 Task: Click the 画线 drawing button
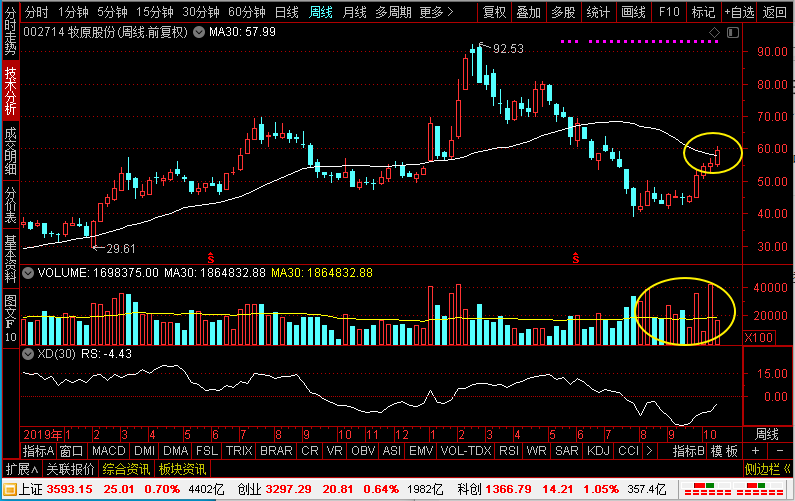click(x=633, y=12)
